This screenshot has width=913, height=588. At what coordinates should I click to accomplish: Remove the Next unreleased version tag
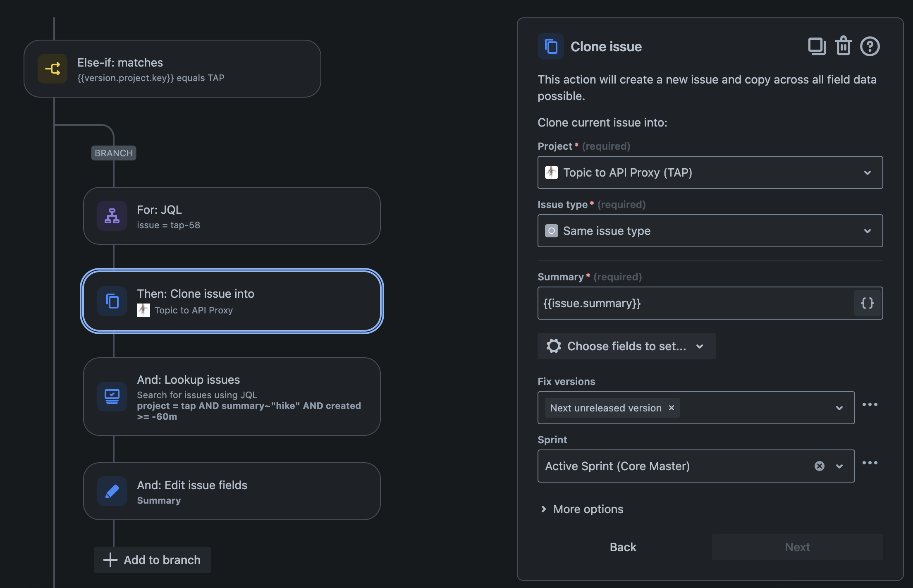pos(672,408)
